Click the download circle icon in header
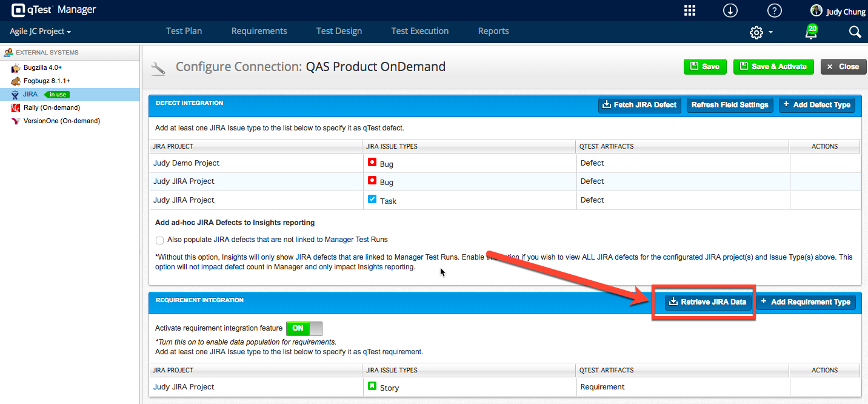Screen dimensions: 868x404 click(730, 10)
